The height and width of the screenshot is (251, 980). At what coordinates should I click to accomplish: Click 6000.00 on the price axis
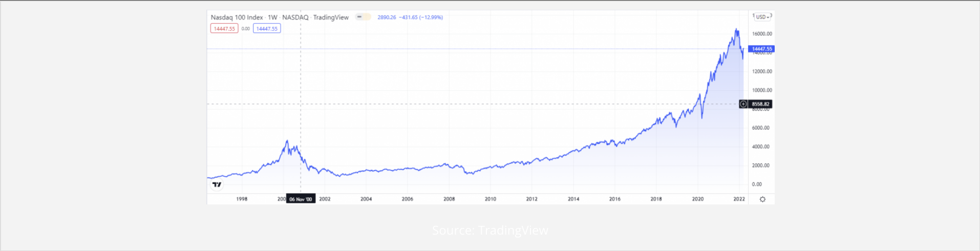point(760,128)
